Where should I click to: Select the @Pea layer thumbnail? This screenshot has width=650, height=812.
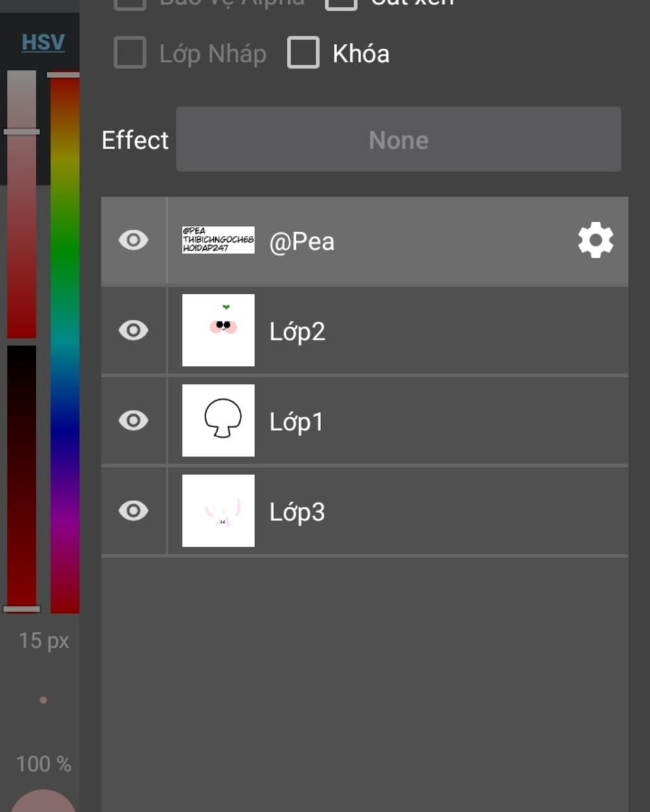[x=218, y=240]
